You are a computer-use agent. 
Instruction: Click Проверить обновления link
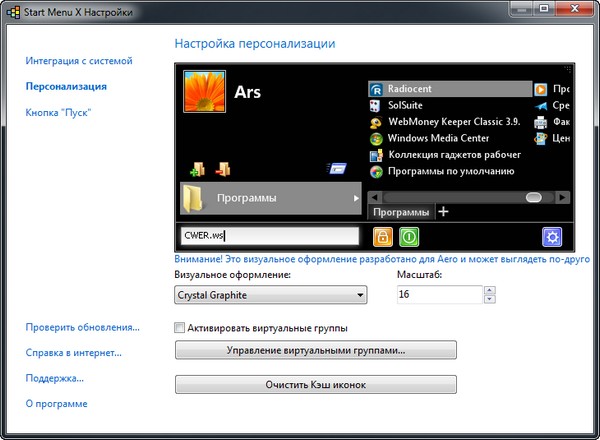click(x=82, y=328)
